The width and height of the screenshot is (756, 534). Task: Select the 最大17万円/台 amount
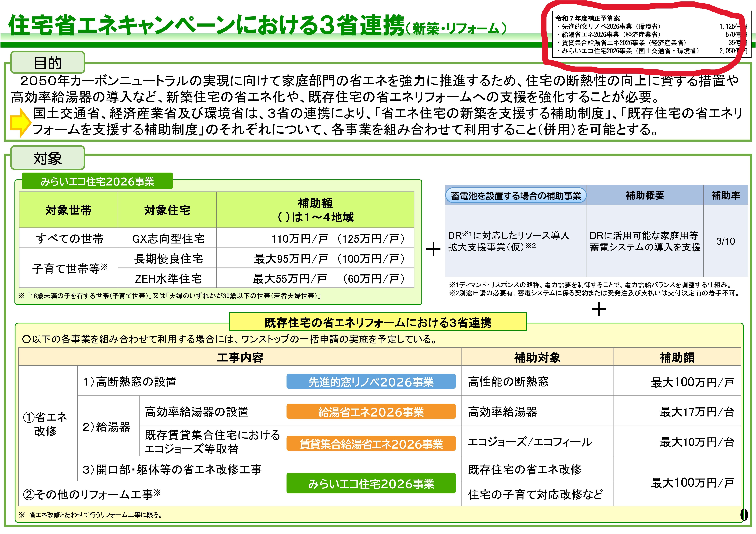[x=697, y=412]
